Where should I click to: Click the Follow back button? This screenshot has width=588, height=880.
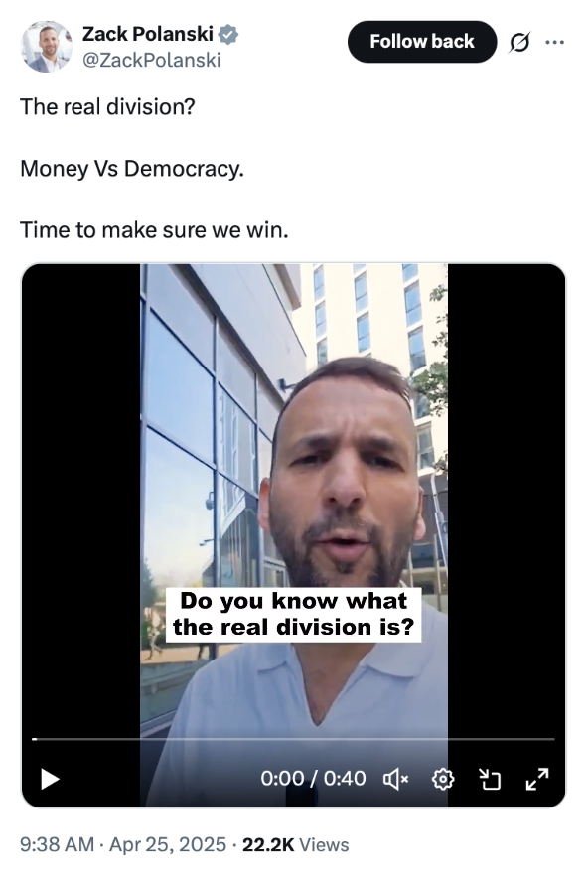pos(422,42)
